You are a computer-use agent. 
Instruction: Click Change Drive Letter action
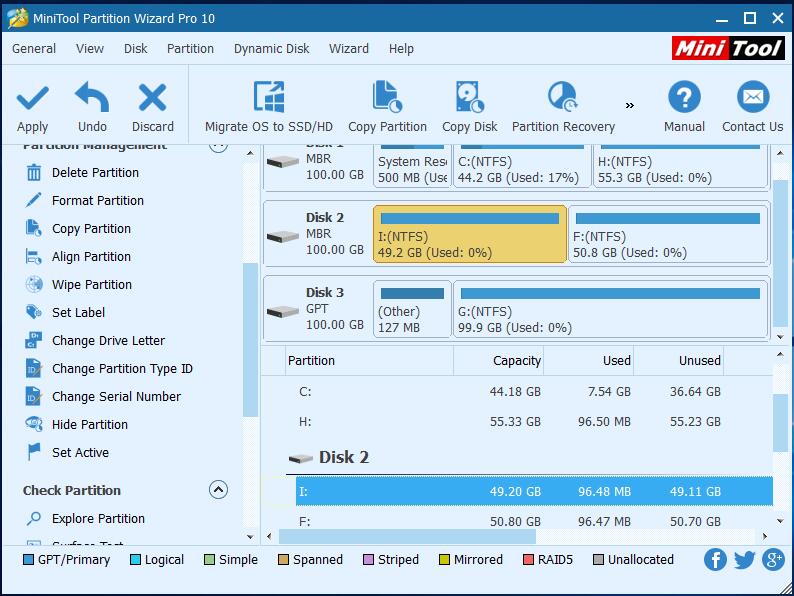95,341
